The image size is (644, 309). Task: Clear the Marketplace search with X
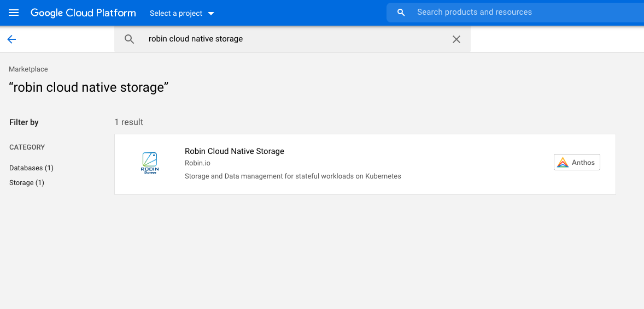(x=456, y=39)
